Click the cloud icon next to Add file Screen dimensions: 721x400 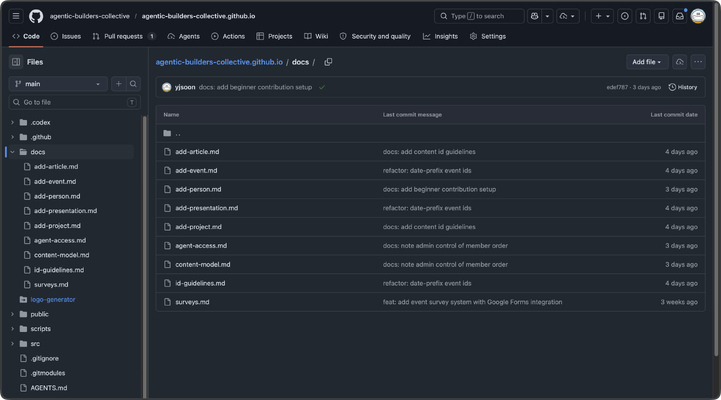680,62
